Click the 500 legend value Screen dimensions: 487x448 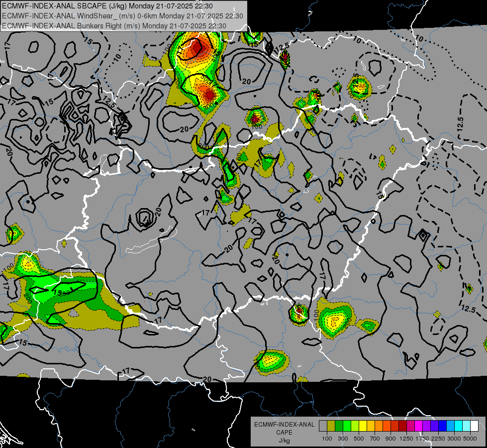[x=359, y=439]
